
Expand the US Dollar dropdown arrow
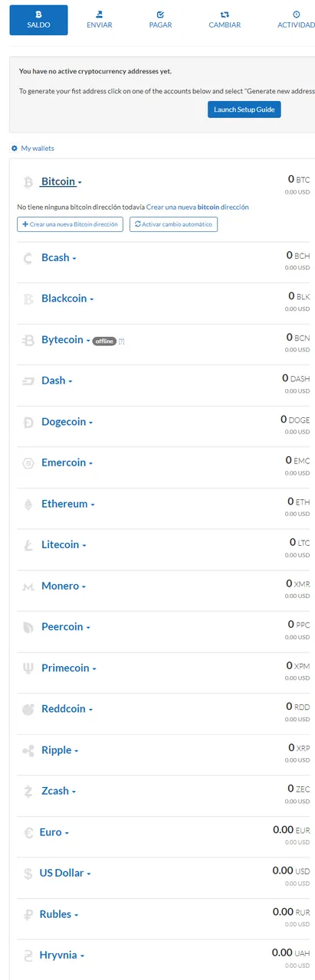89,874
